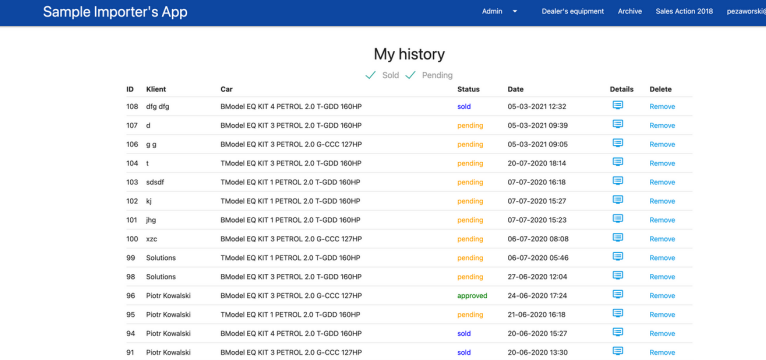Open the Admin menu

pyautogui.click(x=492, y=11)
